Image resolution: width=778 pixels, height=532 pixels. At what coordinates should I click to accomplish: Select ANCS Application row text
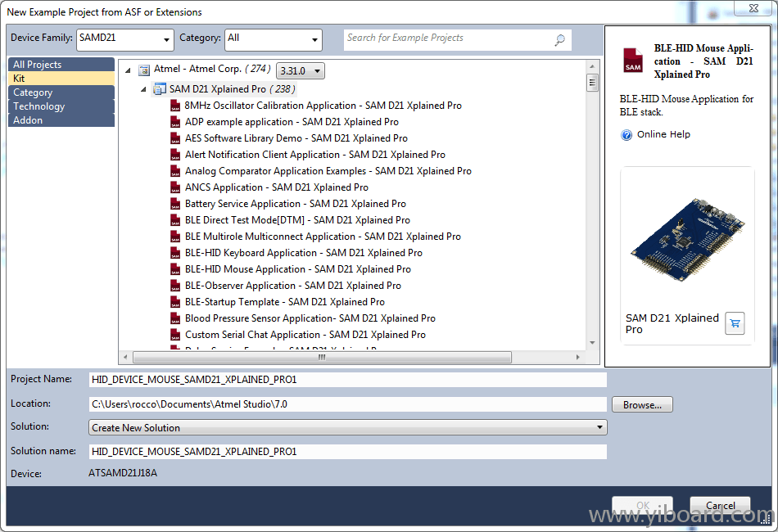coord(276,187)
